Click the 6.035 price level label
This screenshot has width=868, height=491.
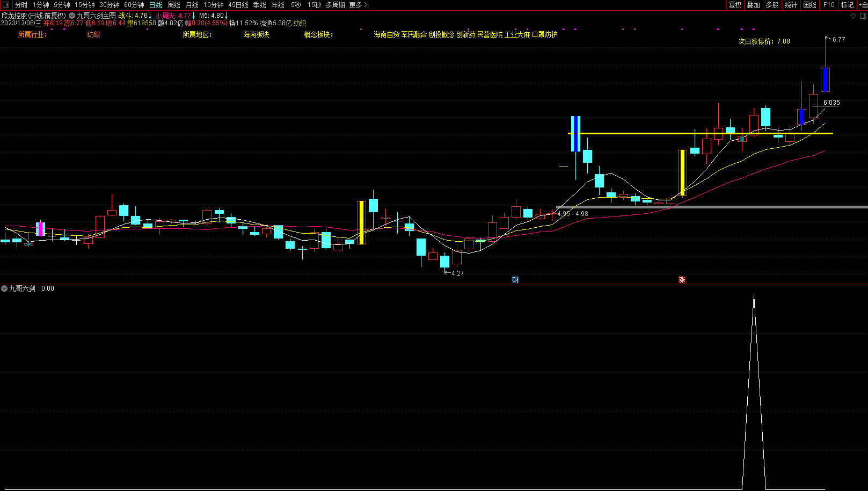(x=831, y=103)
